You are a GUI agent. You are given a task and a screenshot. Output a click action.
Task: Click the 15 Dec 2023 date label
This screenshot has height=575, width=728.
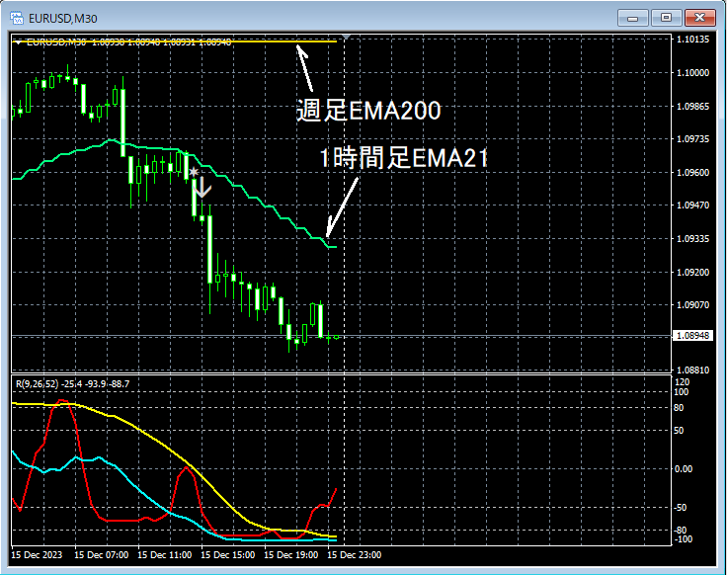(x=37, y=555)
